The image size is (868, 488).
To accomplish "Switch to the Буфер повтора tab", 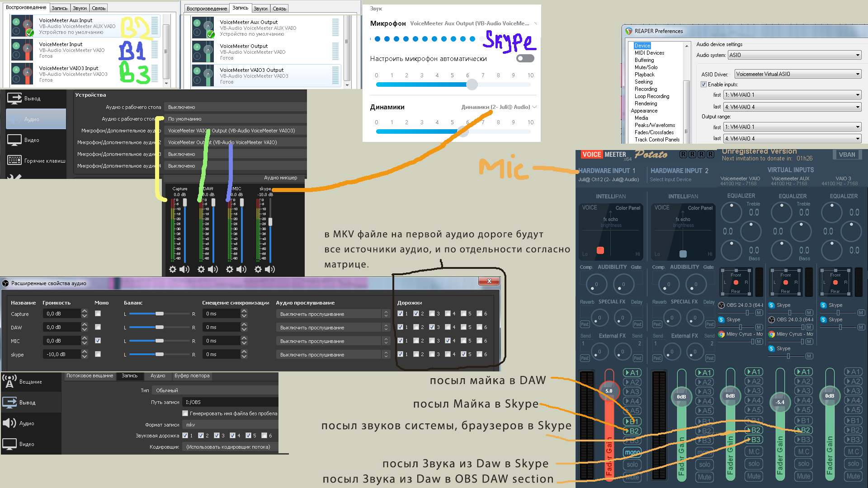I will (x=192, y=376).
